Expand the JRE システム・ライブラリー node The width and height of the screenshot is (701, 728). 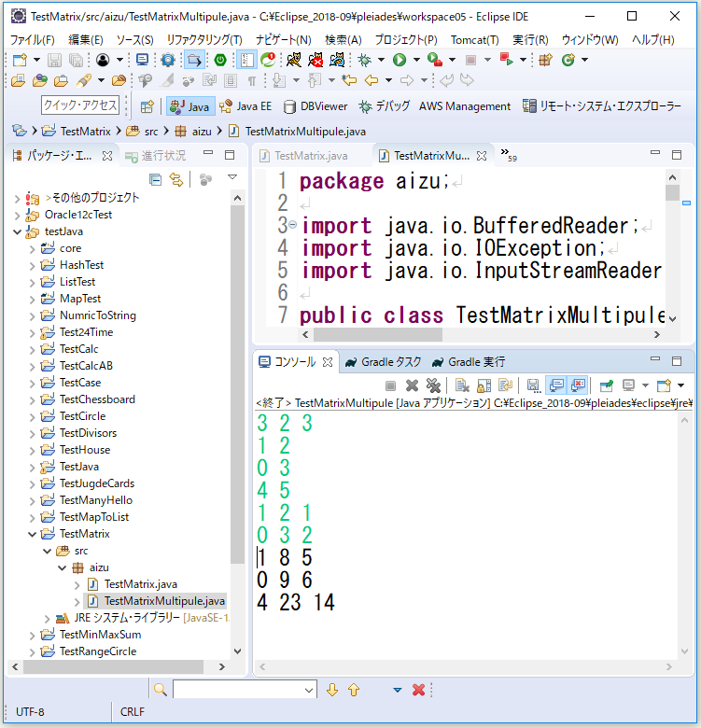47,619
